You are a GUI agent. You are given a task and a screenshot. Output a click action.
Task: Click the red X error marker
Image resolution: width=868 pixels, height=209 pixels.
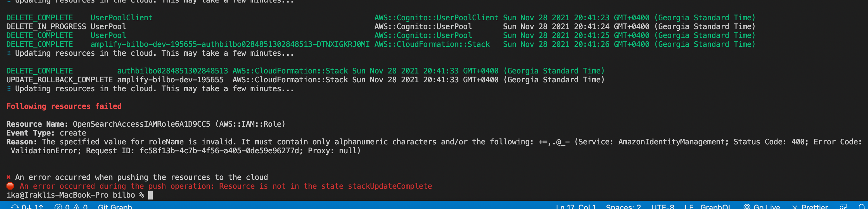pyautogui.click(x=9, y=177)
